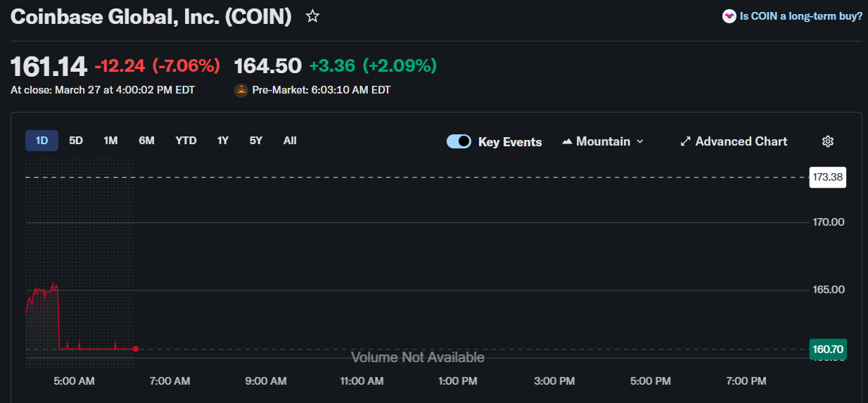Click the 5:00 AM axis label
868x403 pixels.
coord(74,381)
